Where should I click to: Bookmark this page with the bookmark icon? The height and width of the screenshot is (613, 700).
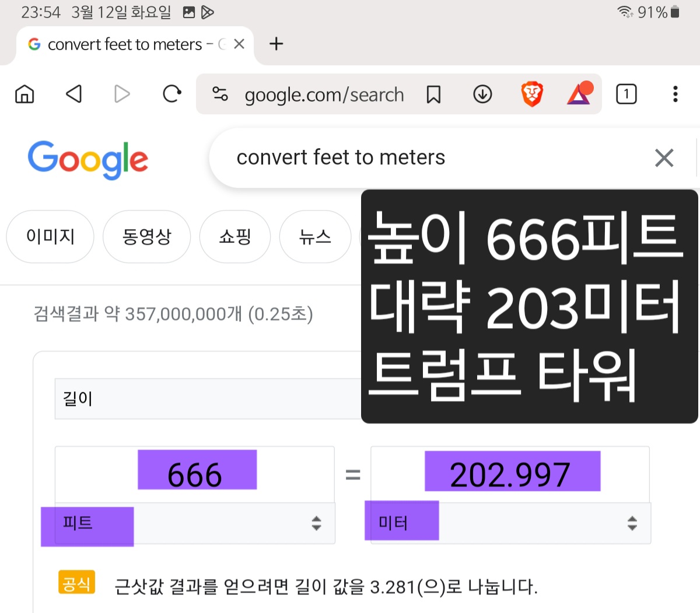[433, 94]
